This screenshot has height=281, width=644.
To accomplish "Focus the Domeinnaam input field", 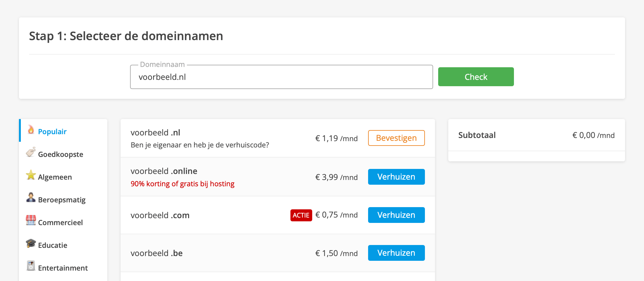I will coord(281,77).
